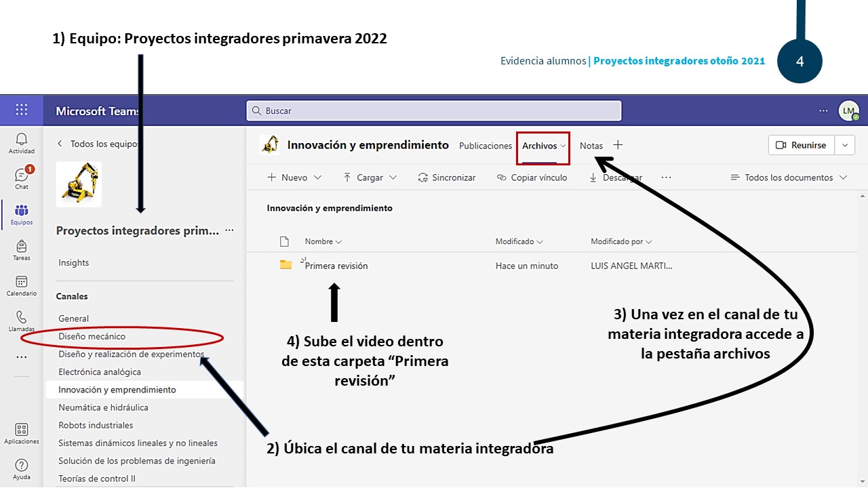Open settings ellipsis next to the profile avatar
Image resolution: width=868 pixels, height=488 pixels.
[823, 110]
